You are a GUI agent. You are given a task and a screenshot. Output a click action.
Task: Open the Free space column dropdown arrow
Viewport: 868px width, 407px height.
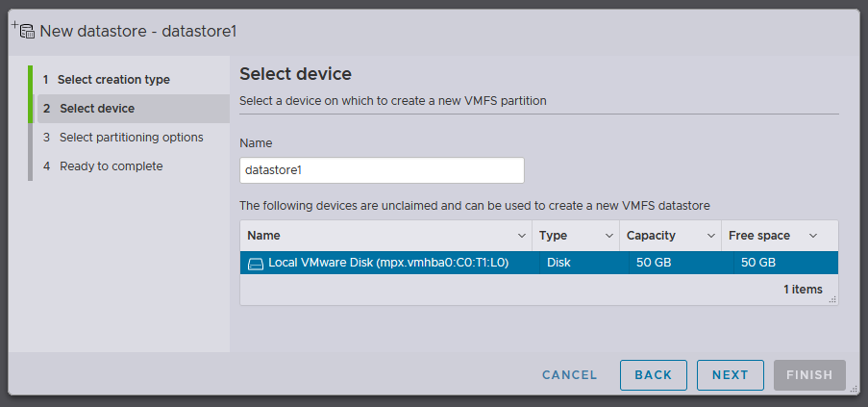tap(812, 236)
